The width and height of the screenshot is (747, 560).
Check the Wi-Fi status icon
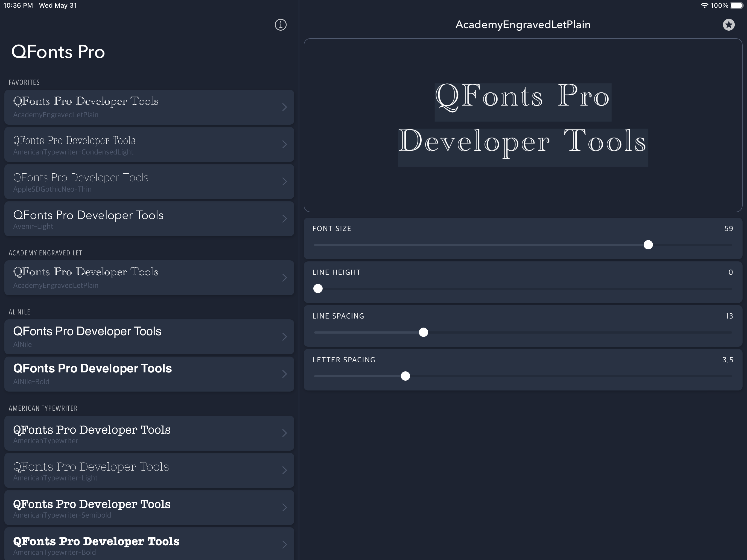[704, 5]
